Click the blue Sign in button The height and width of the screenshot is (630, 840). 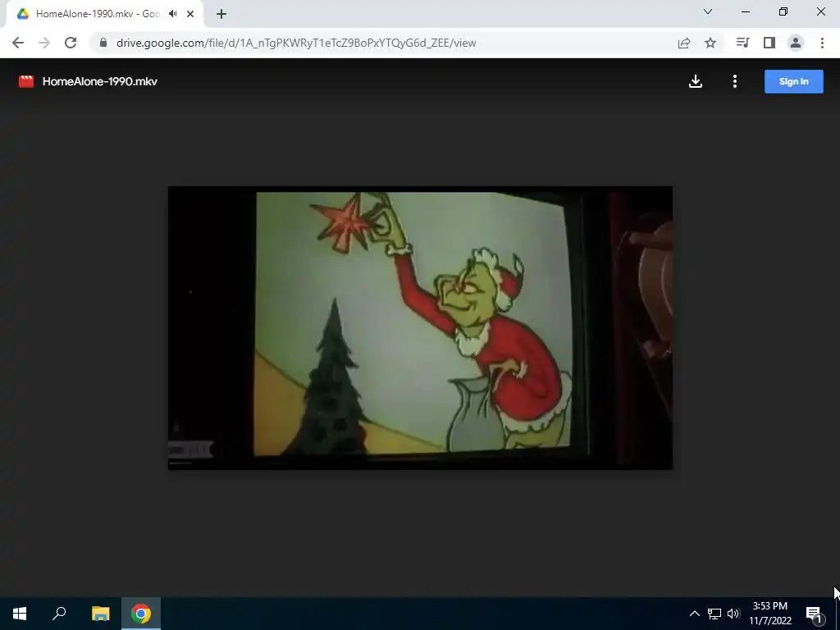tap(793, 81)
